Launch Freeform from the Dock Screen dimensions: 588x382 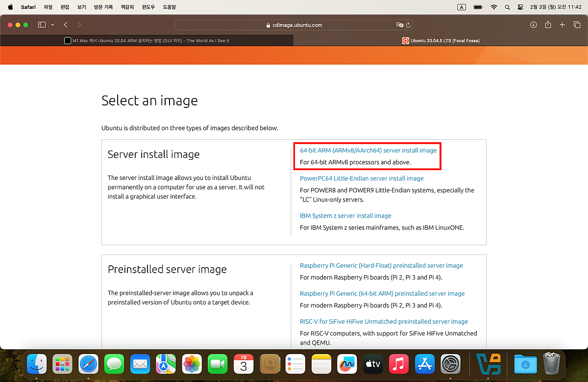click(347, 364)
